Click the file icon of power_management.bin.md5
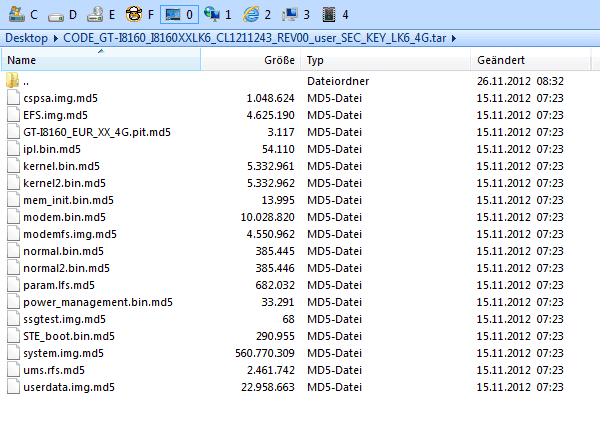 tap(13, 302)
